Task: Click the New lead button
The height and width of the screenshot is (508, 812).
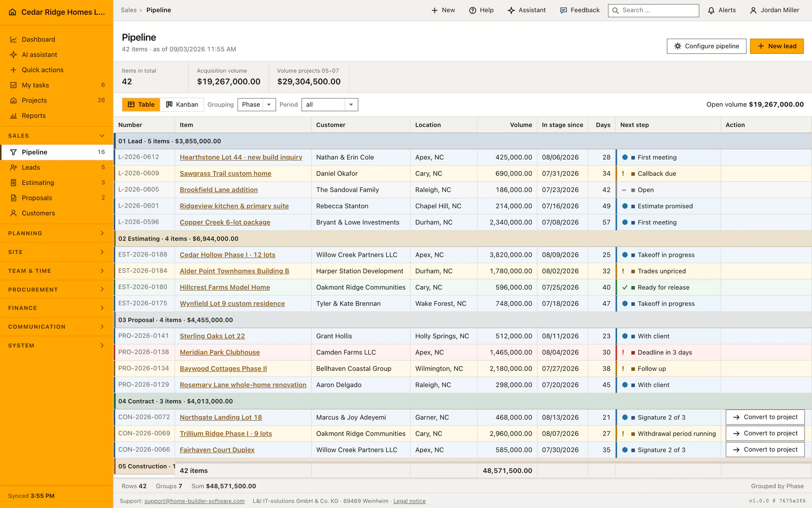Action: [776, 46]
